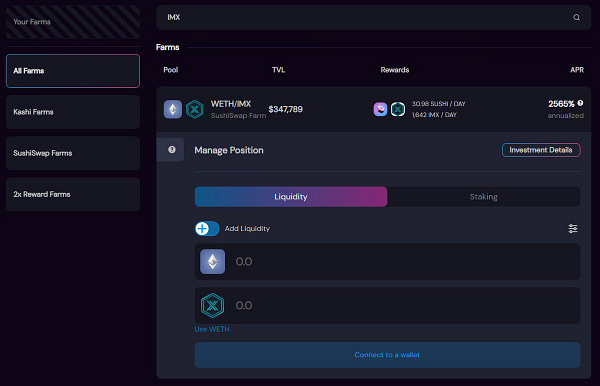Select SushiSwap Farms in sidebar
The image size is (600, 386).
coord(73,153)
